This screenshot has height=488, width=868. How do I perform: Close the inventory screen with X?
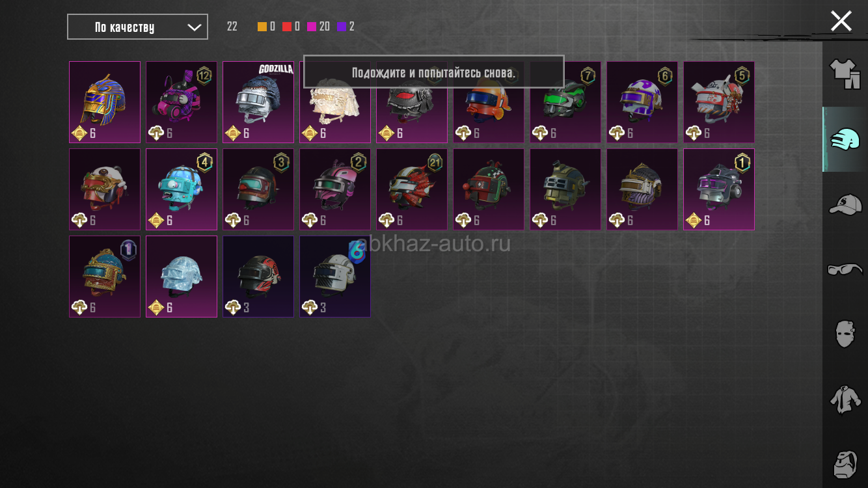pos(841,21)
